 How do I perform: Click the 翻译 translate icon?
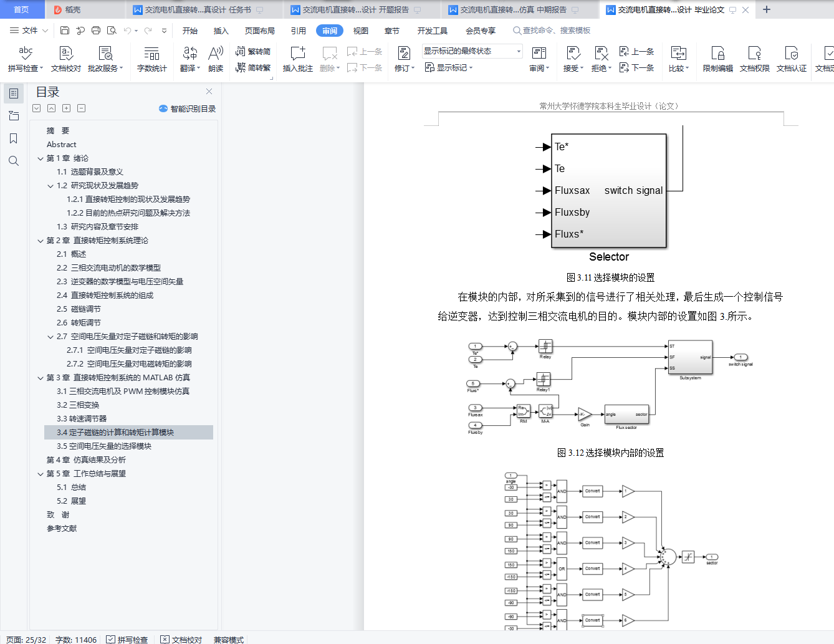pyautogui.click(x=190, y=53)
